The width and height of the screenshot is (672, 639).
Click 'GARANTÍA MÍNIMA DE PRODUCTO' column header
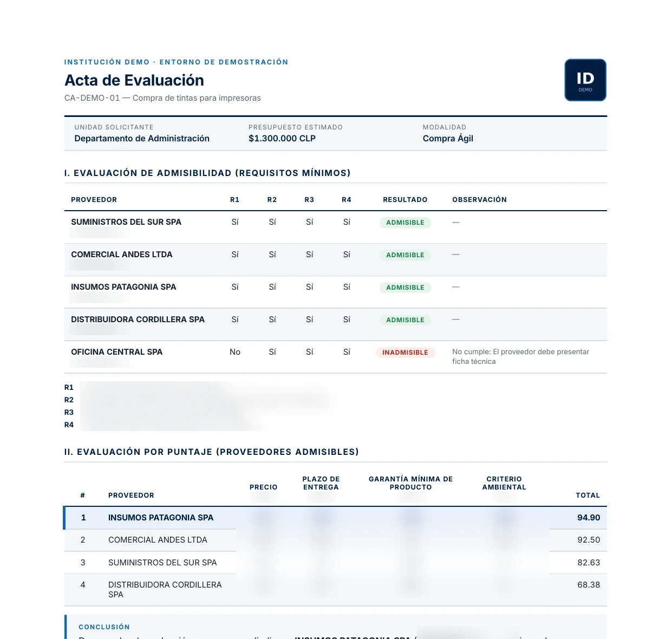point(411,483)
